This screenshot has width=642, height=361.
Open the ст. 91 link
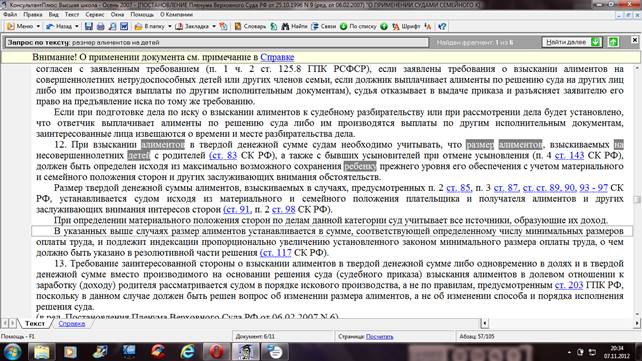[237, 210]
